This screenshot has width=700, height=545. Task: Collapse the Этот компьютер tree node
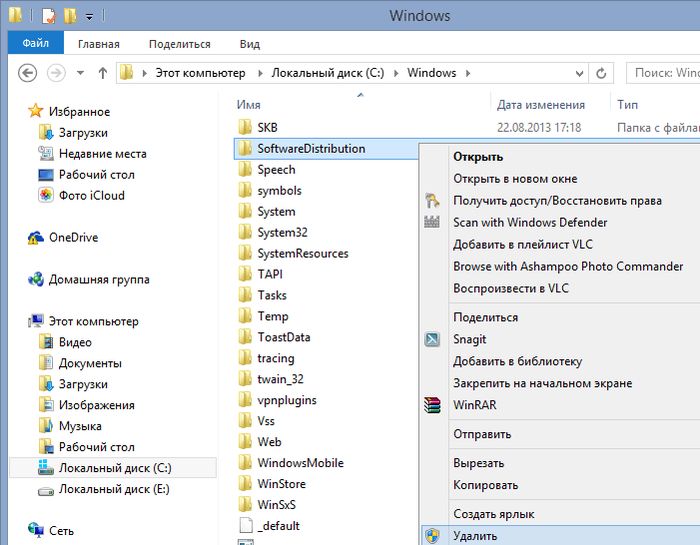coord(23,322)
